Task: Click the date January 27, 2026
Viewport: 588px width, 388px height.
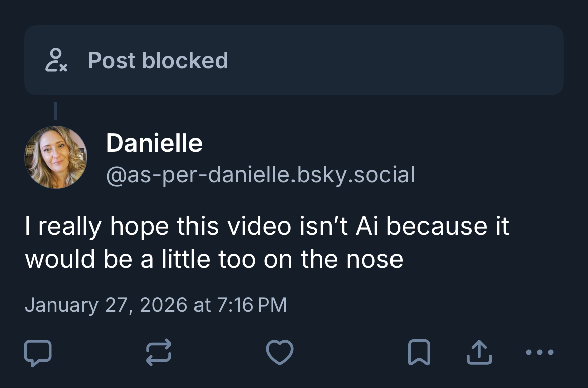Action: tap(106, 305)
